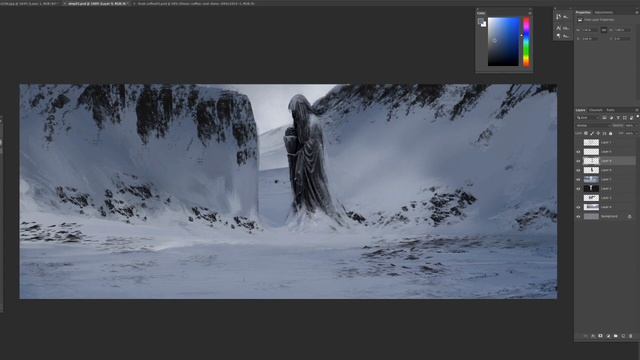Click the X position field in Properties
This screenshot has width=640, height=360.
(x=590, y=39)
